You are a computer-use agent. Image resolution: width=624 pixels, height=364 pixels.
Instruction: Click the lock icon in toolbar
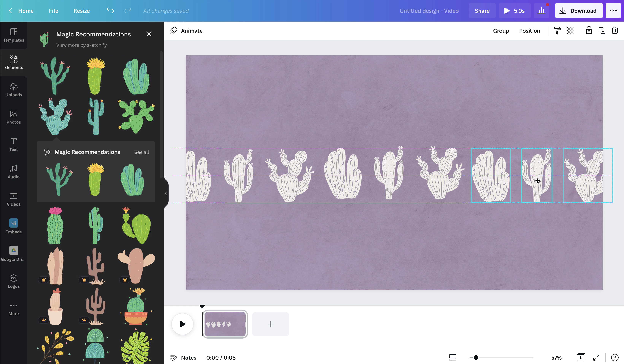tap(589, 31)
